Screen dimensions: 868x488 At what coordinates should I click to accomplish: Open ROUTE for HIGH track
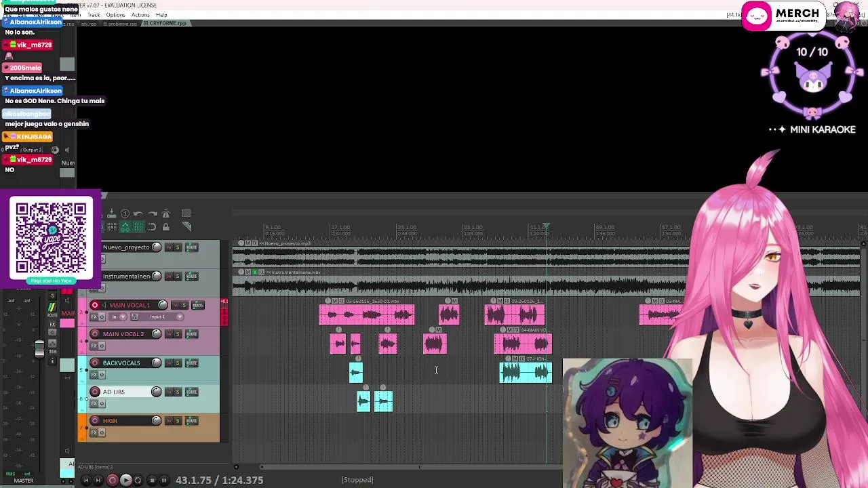click(x=191, y=420)
